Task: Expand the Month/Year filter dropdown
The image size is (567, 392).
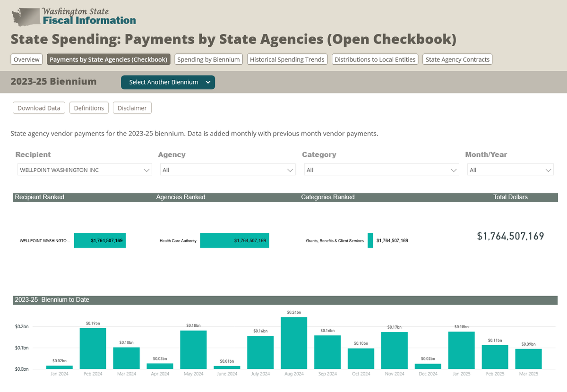Action: pyautogui.click(x=510, y=170)
